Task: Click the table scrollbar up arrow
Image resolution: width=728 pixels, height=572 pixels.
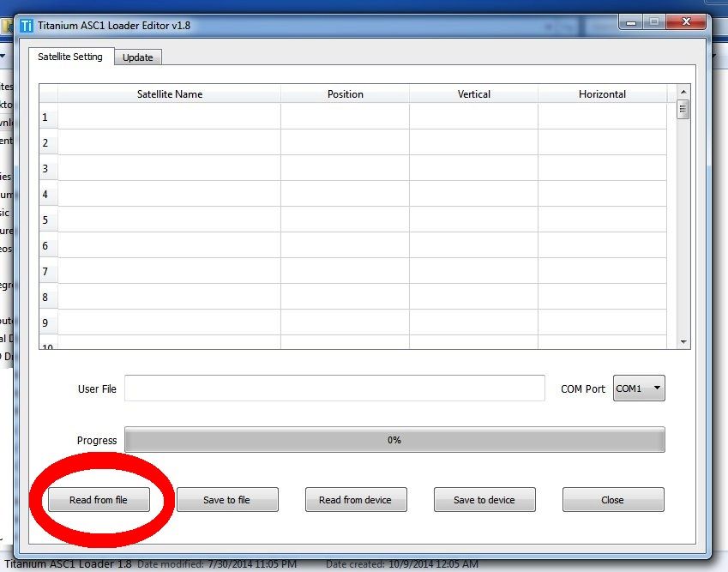Action: click(683, 92)
